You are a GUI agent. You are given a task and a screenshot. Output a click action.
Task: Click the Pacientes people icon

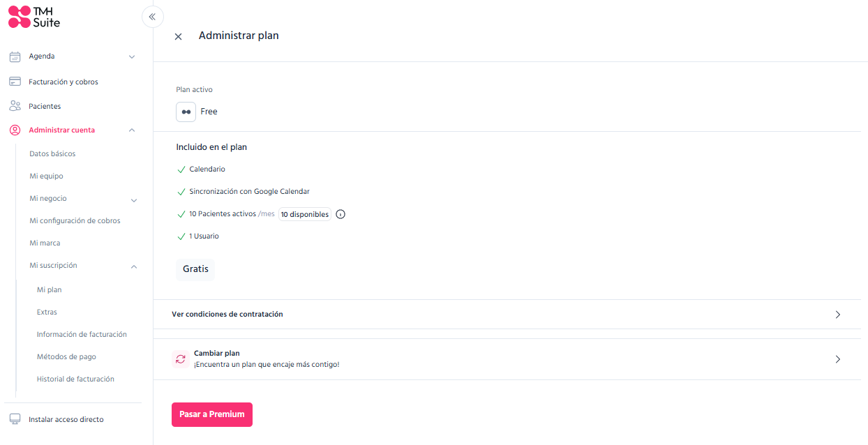[x=15, y=106]
